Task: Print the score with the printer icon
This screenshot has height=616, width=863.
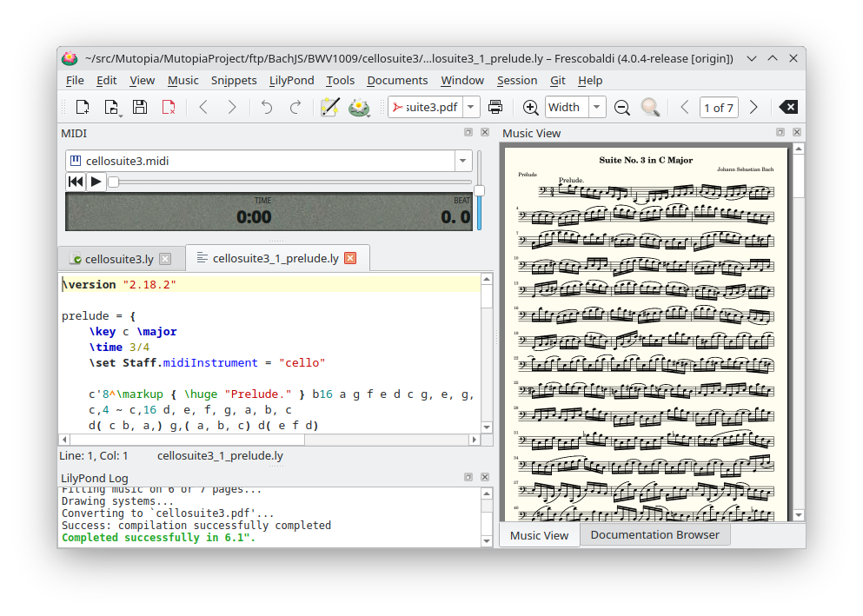Action: click(x=495, y=108)
